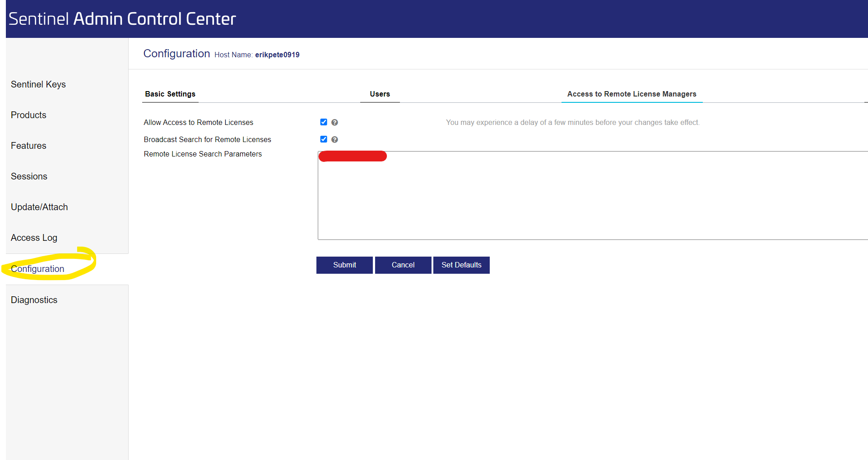Open help for Allow Access to Remote Licenses
Screen dimensions: 868x460
click(x=334, y=122)
